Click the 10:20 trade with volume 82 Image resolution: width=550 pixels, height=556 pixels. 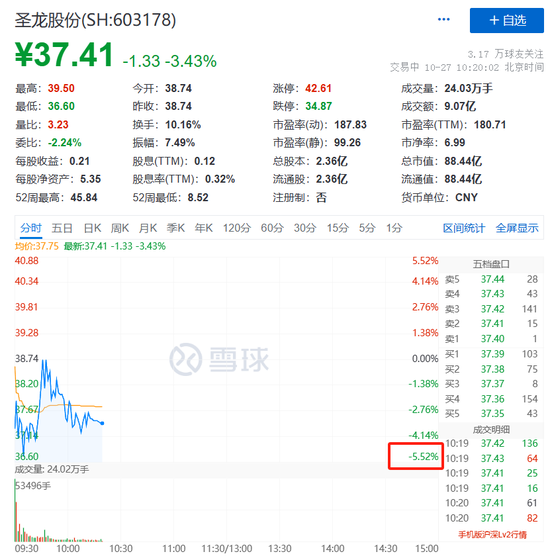491,518
